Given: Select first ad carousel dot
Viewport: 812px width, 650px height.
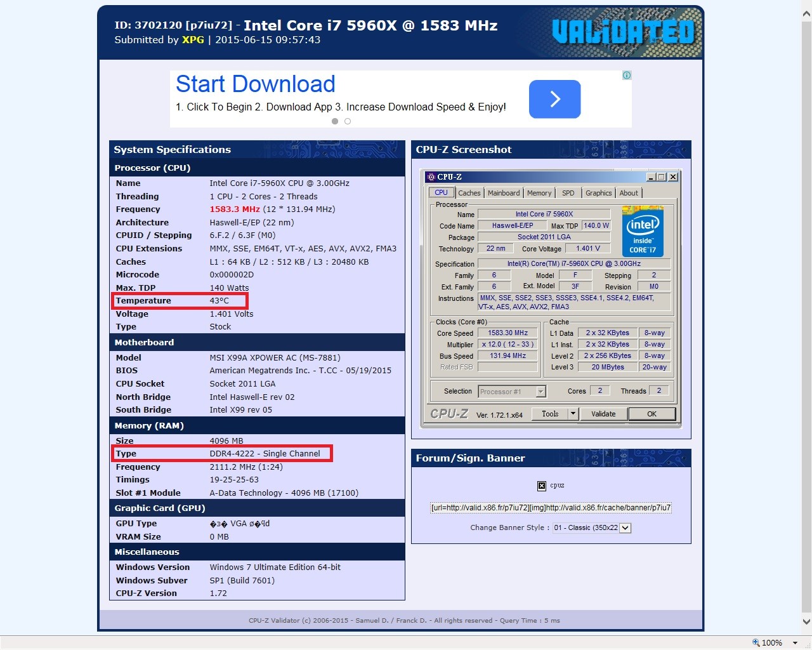Looking at the screenshot, I should tap(335, 121).
